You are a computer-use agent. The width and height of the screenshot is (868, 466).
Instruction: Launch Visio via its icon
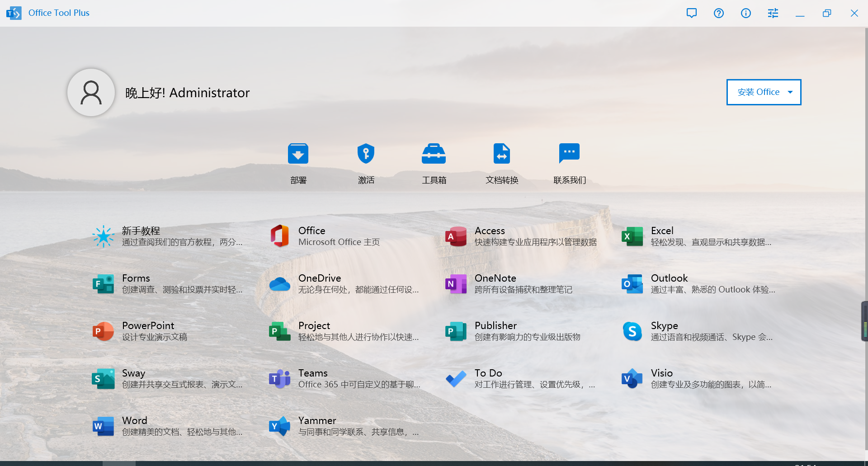[x=632, y=379]
